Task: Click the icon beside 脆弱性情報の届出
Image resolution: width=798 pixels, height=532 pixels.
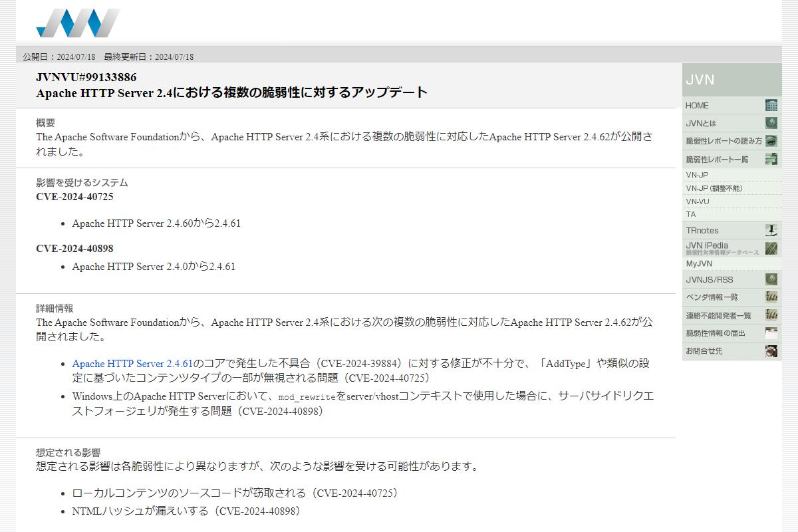Action: [771, 333]
